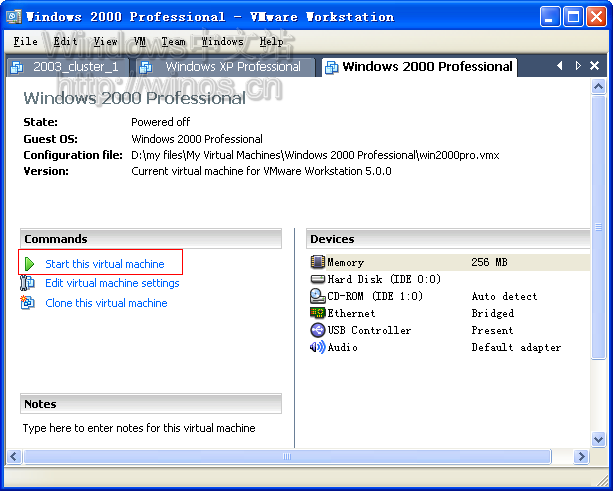Open the Edit menu
613x491 pixels.
point(65,41)
